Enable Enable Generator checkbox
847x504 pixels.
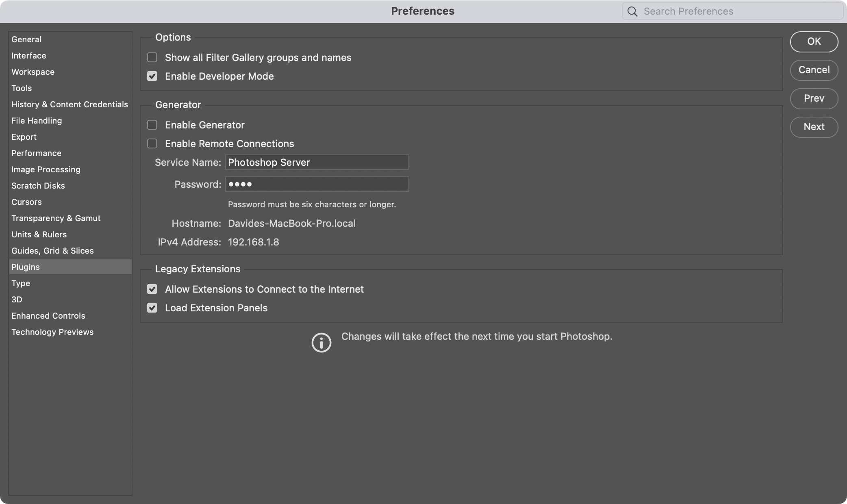point(152,125)
